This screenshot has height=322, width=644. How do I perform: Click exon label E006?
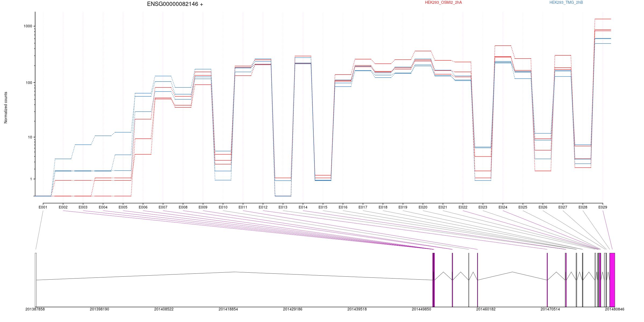tap(143, 207)
